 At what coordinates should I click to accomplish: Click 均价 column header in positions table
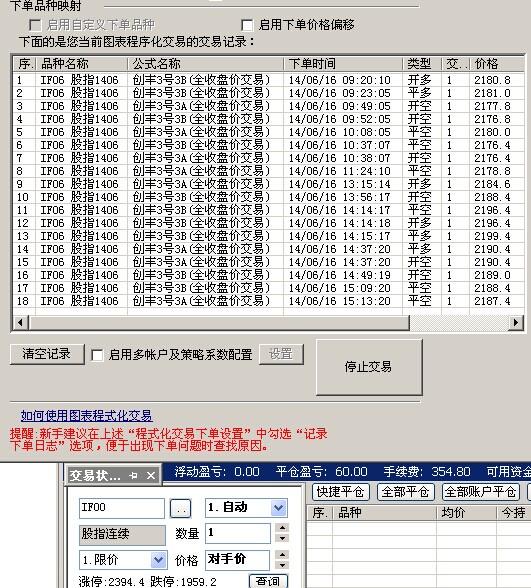(x=466, y=513)
